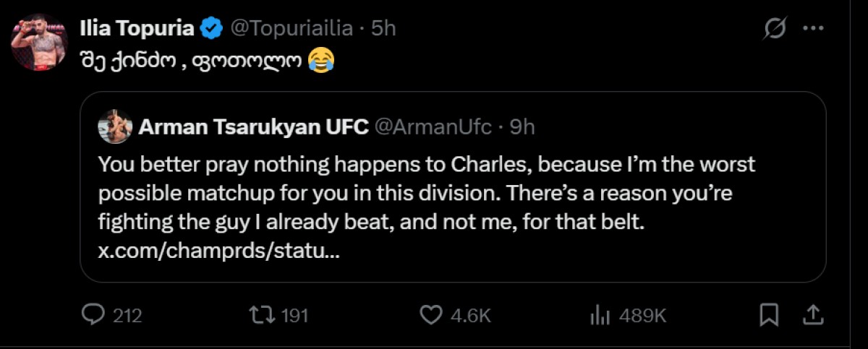This screenshot has width=868, height=349.
Task: Click the reply speech bubble icon
Action: (x=94, y=315)
